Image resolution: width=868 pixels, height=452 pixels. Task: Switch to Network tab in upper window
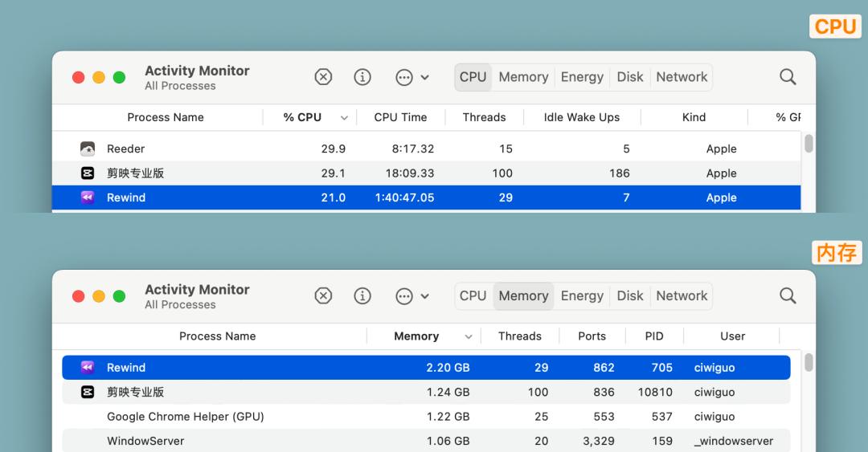(682, 77)
